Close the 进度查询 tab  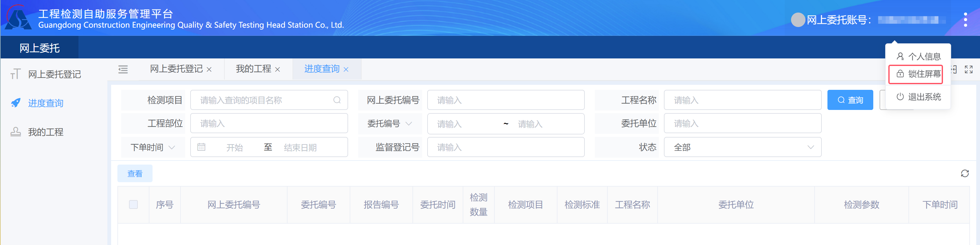tap(346, 69)
